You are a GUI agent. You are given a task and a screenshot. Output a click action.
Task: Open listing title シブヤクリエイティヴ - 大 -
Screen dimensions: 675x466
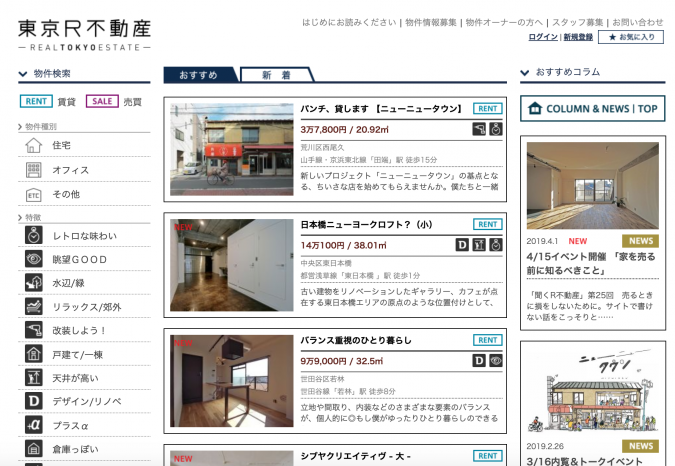click(356, 456)
